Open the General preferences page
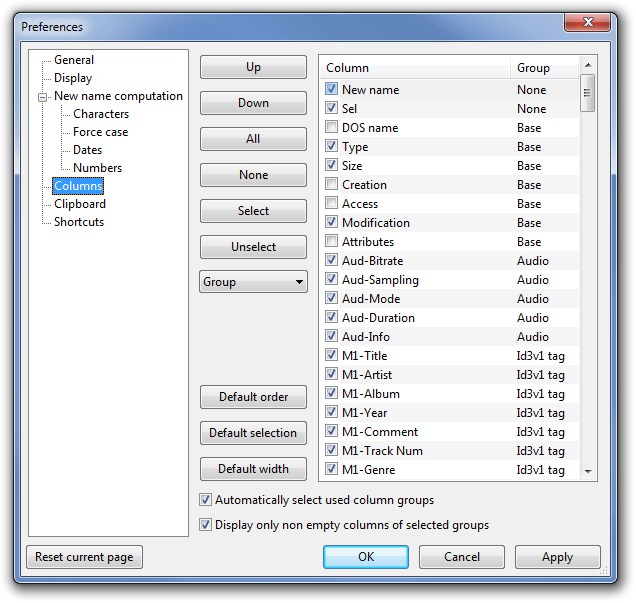 [x=74, y=60]
